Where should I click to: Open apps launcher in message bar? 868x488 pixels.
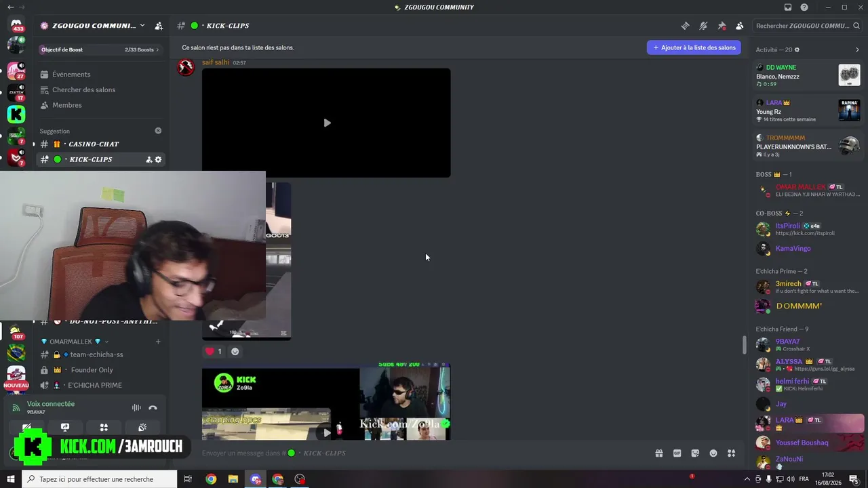click(x=732, y=453)
